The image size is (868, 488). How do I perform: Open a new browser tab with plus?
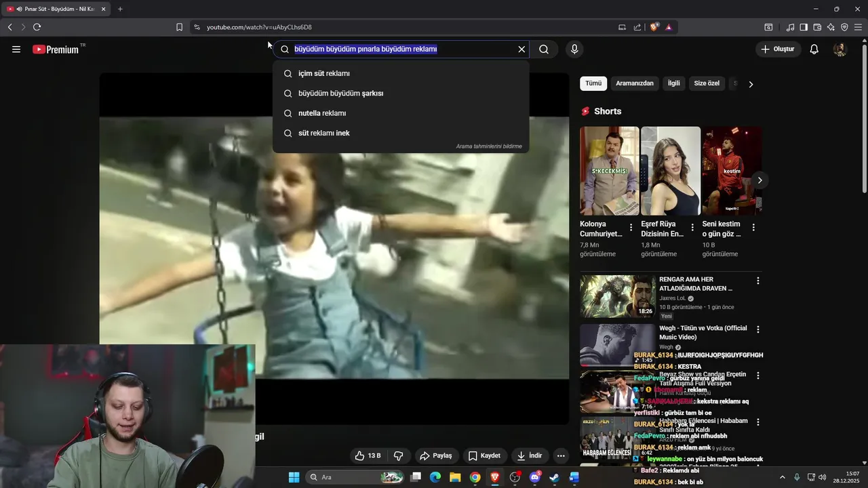click(120, 9)
